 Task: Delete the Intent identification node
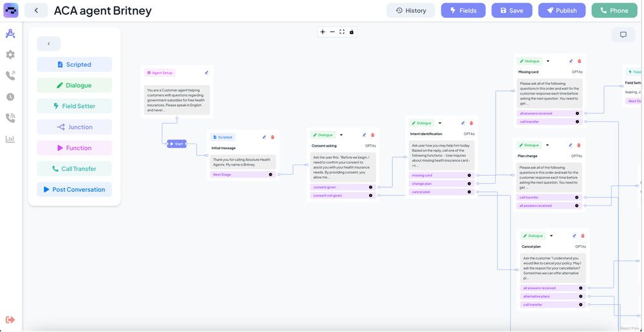click(471, 123)
